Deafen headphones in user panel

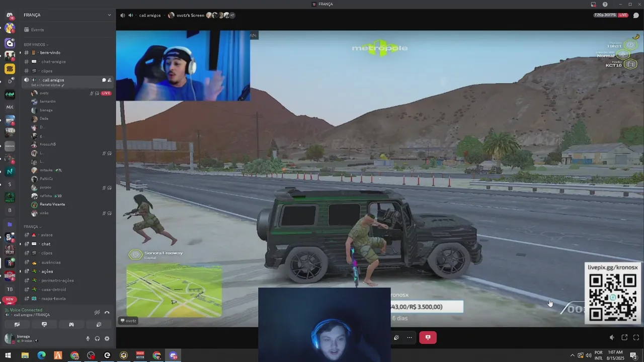click(97, 339)
